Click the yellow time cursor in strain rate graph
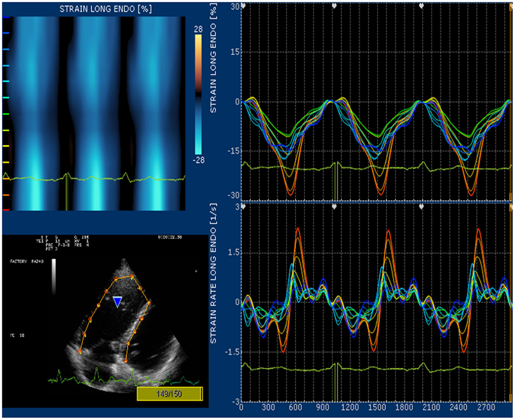Viewport: 515px width, 420px height. coord(336,382)
